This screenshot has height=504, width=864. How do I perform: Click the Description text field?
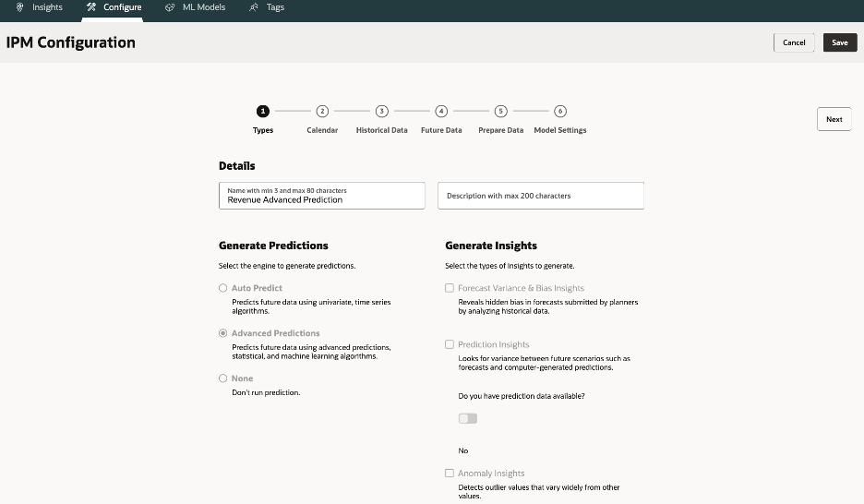tap(540, 196)
